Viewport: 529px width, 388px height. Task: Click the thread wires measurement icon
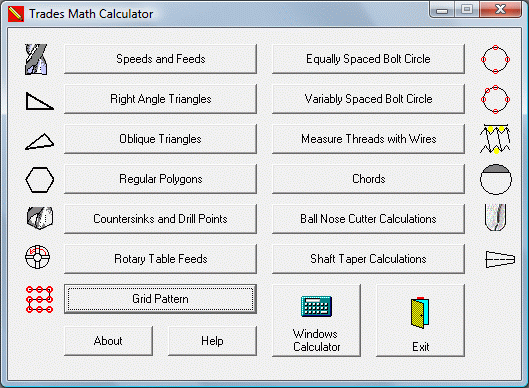[x=495, y=139]
